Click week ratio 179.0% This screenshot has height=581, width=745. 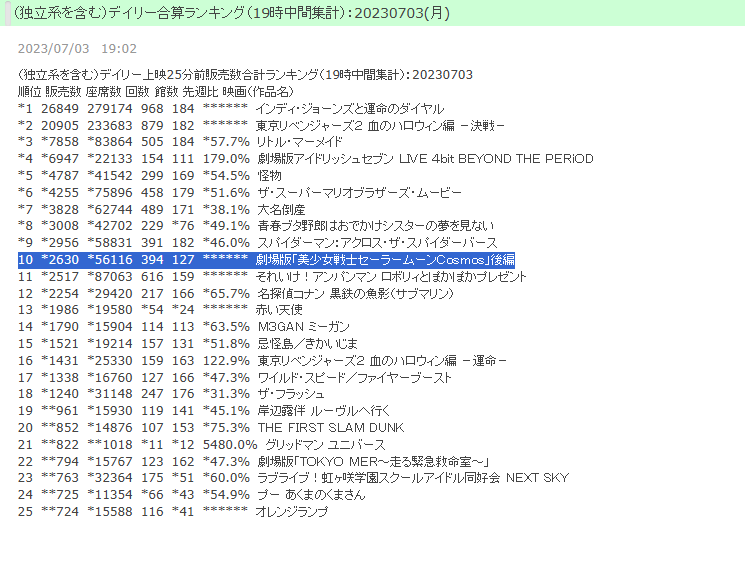pos(226,159)
